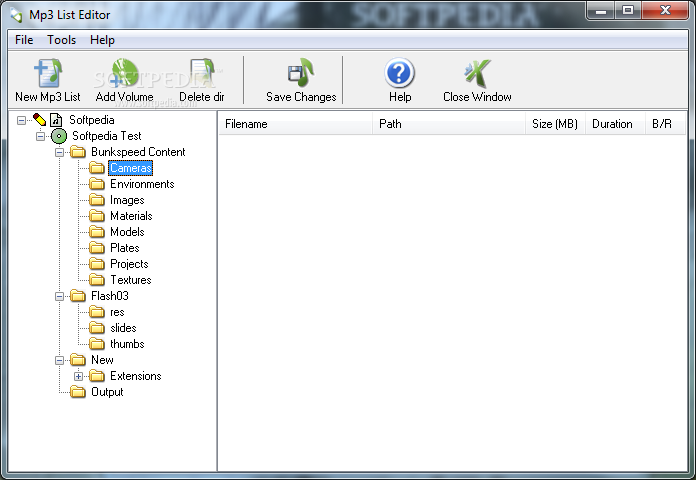The width and height of the screenshot is (696, 480).
Task: Select the Projects label
Action: click(x=129, y=264)
